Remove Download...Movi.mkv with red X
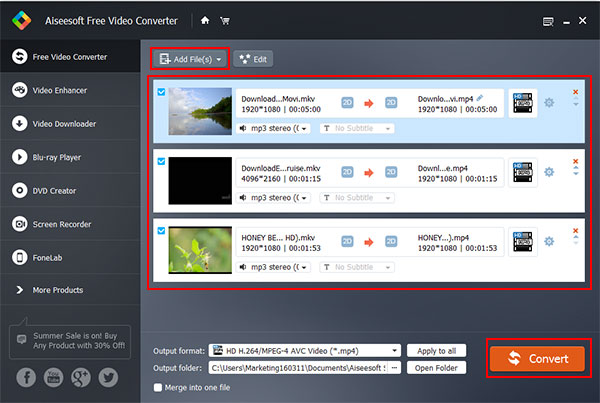The width and height of the screenshot is (600, 403). (x=575, y=92)
